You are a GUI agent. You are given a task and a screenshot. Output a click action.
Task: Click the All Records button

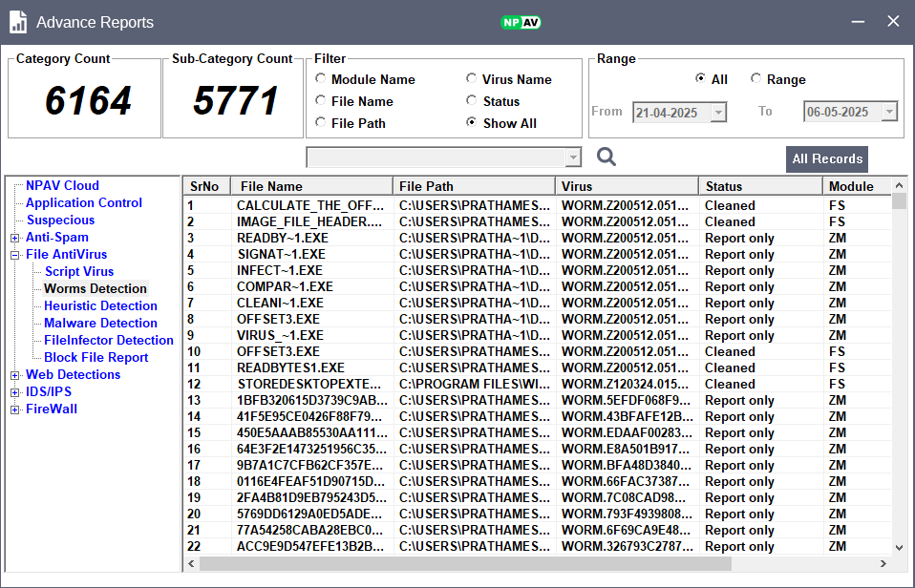[x=827, y=159]
